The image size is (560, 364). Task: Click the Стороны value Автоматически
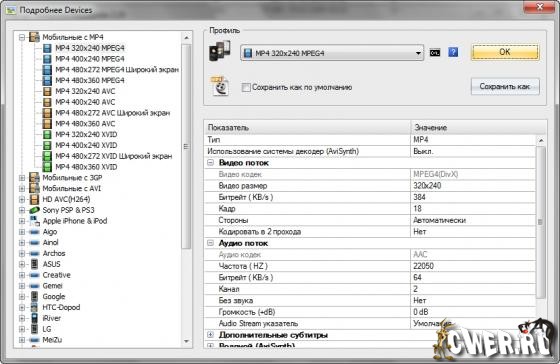(x=473, y=220)
